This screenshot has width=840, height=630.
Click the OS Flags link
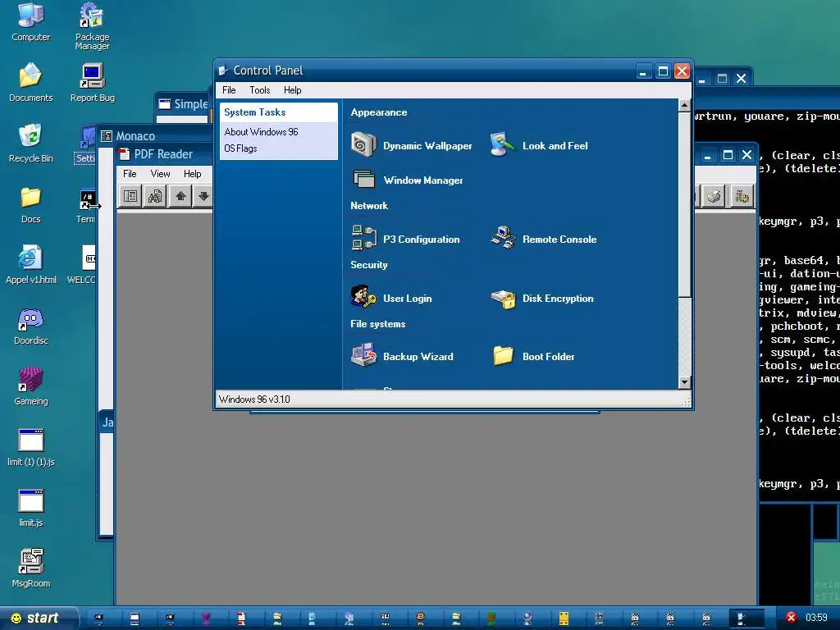tap(240, 148)
